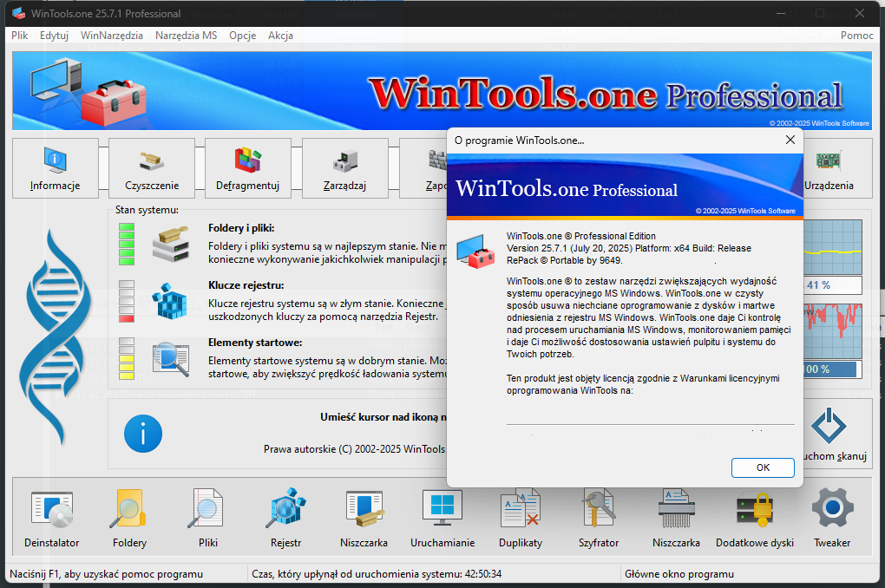This screenshot has width=885, height=588.
Task: Click the WinTools title bar app icon
Action: [18, 13]
